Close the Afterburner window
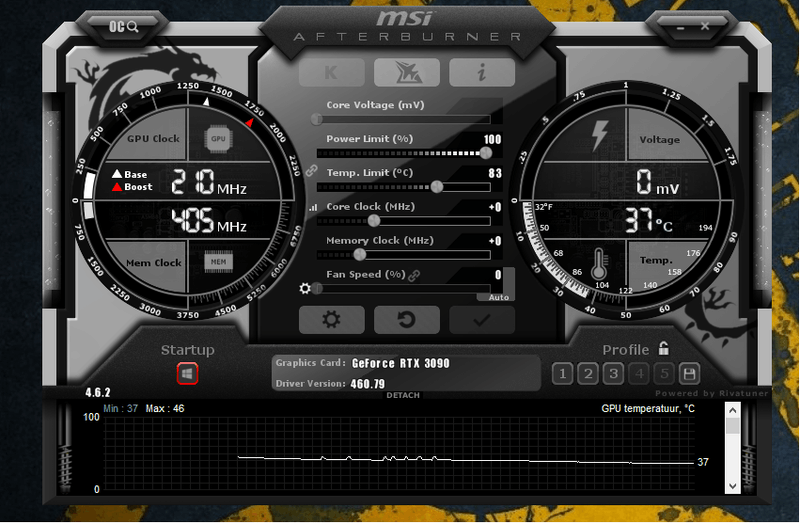800x524 pixels. click(x=705, y=26)
